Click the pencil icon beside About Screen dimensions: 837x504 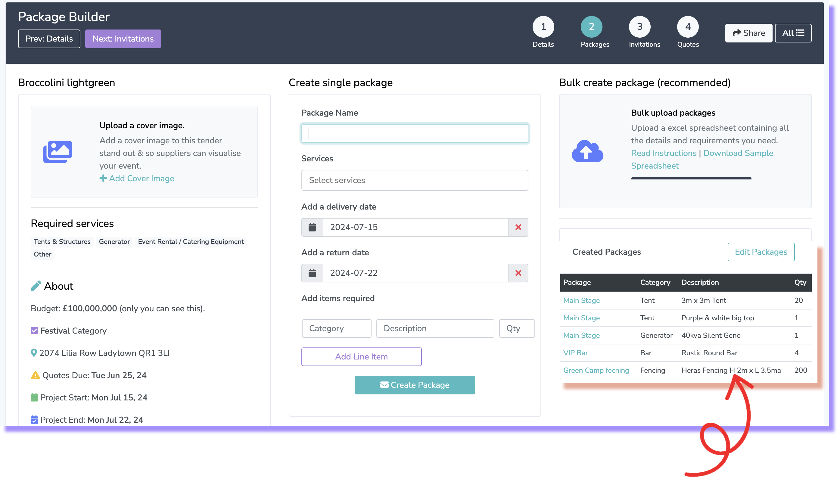pos(36,286)
